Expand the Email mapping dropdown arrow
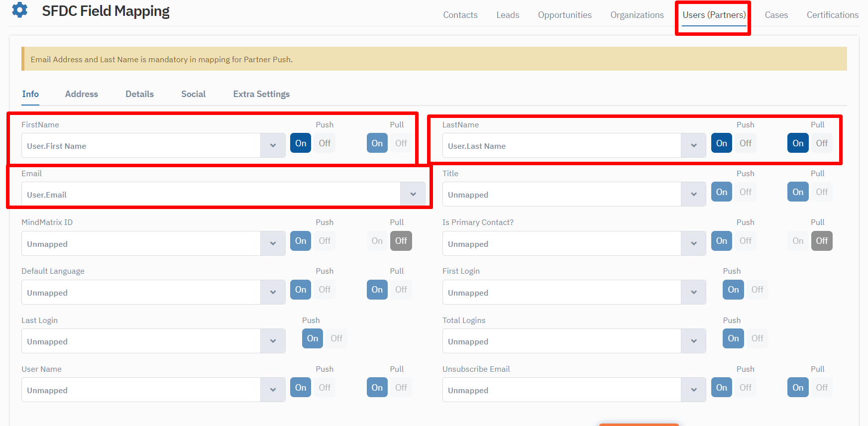 pos(413,194)
